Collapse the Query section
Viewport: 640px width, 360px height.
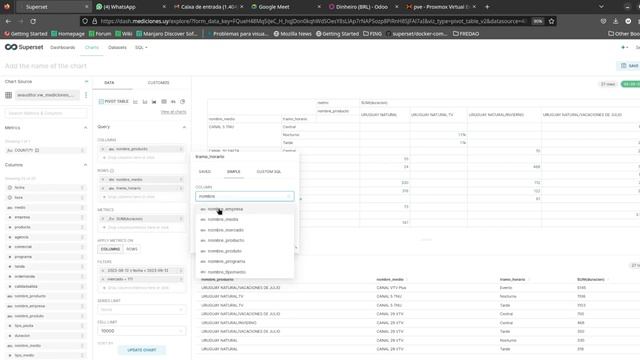184,127
